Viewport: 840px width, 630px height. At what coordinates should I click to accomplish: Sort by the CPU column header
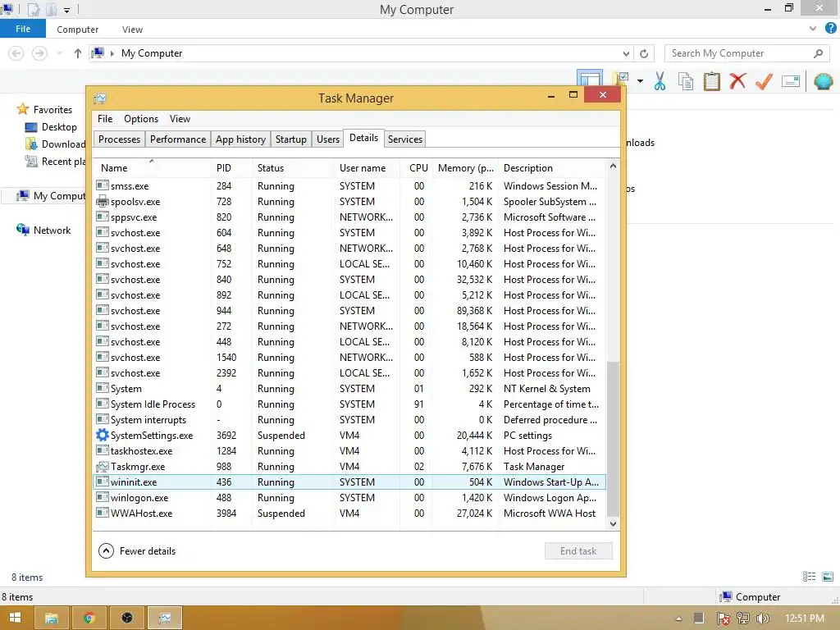pyautogui.click(x=417, y=167)
